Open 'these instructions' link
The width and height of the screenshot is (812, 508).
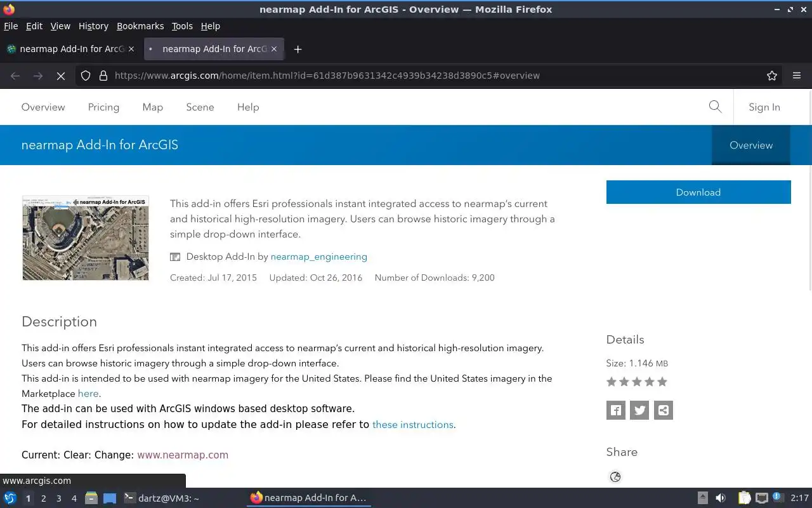click(413, 425)
